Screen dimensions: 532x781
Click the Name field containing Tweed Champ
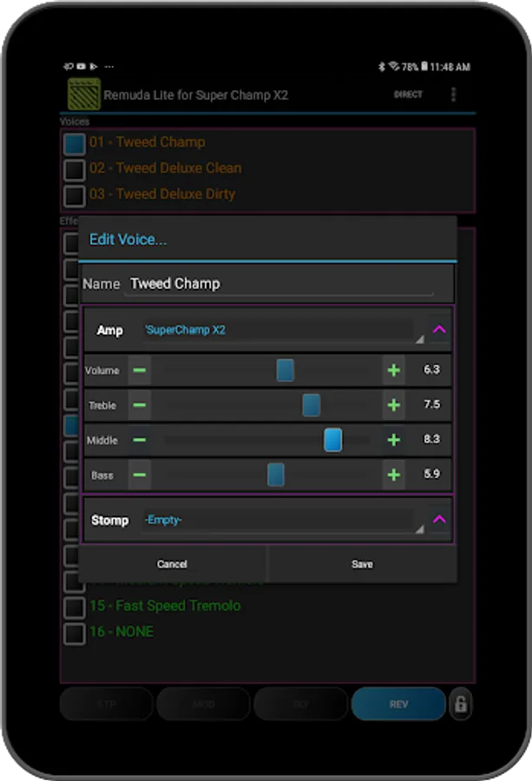coord(279,284)
